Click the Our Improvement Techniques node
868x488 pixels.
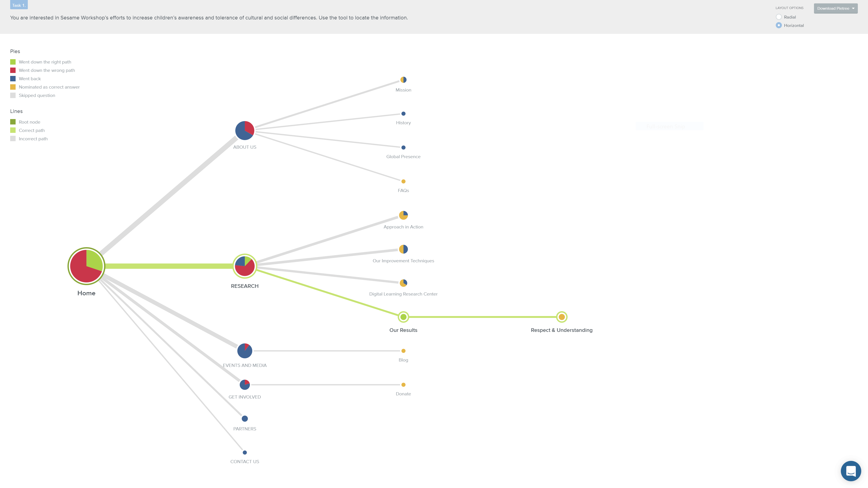click(403, 249)
